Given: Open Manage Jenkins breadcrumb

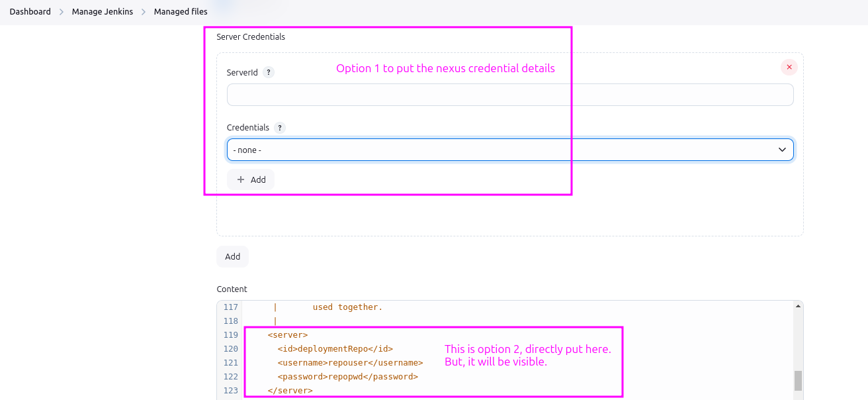Looking at the screenshot, I should click(103, 12).
